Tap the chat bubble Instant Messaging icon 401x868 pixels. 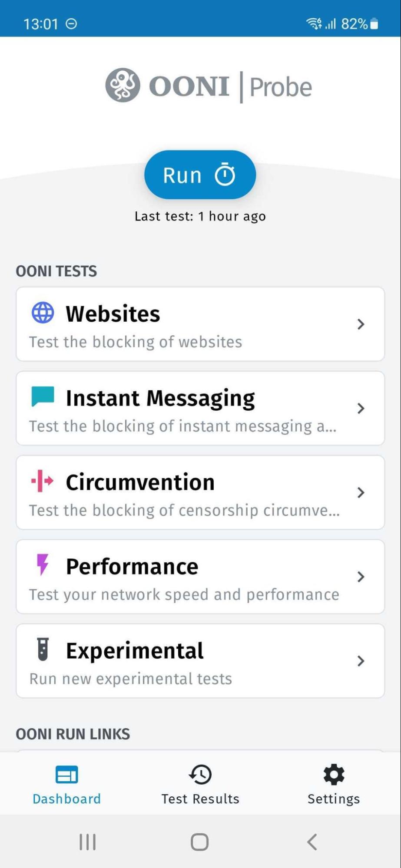coord(43,396)
